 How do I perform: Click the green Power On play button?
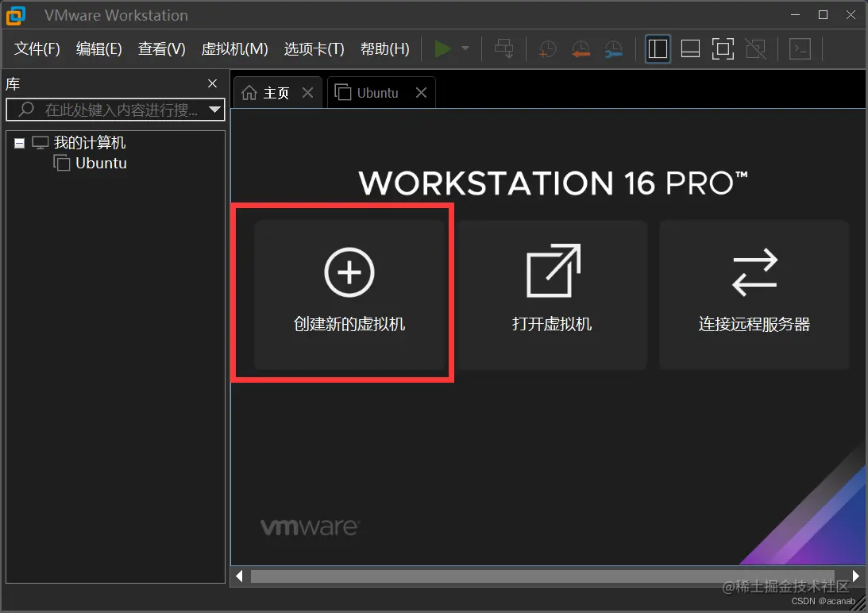pos(442,48)
